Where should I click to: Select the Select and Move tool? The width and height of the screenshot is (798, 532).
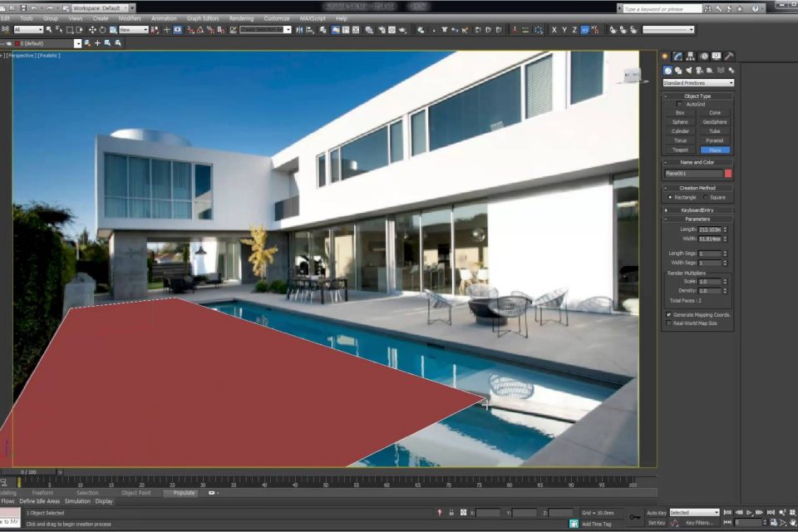tap(94, 29)
